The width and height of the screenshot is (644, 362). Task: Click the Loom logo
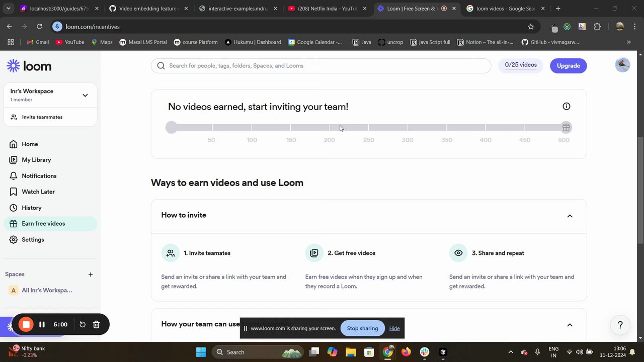tap(29, 66)
